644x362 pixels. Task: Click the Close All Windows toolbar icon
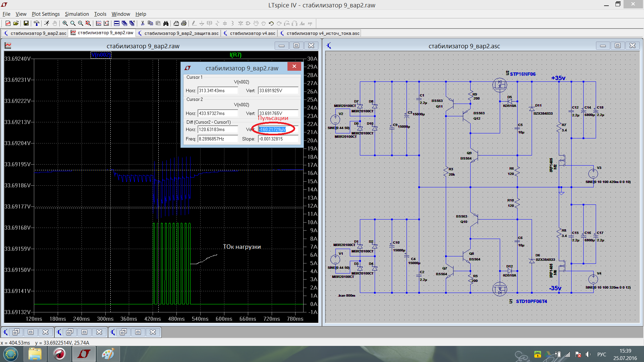pyautogui.click(x=132, y=23)
